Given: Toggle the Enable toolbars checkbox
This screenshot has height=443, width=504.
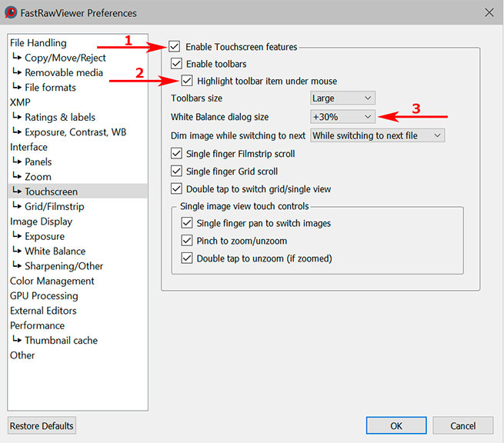Looking at the screenshot, I should point(177,64).
